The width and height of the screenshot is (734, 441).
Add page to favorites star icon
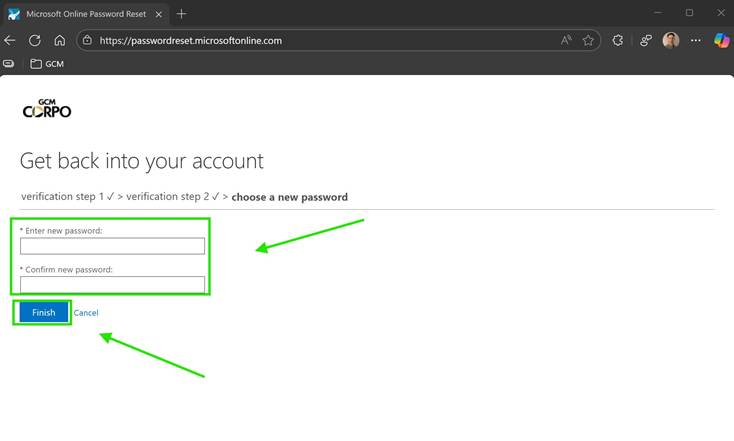[x=588, y=41]
